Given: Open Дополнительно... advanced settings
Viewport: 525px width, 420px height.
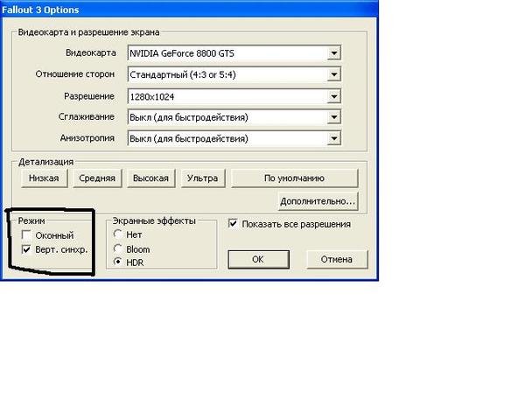Looking at the screenshot, I should tap(318, 201).
